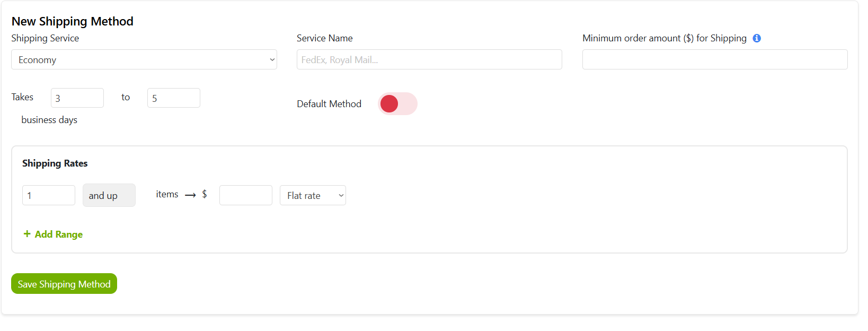The image size is (868, 331).
Task: Click the info icon beside Minimum order amount
Action: click(x=757, y=38)
